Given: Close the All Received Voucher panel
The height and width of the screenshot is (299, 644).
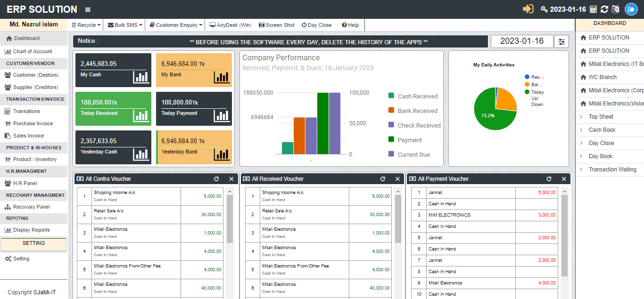Looking at the screenshot, I should point(397,179).
